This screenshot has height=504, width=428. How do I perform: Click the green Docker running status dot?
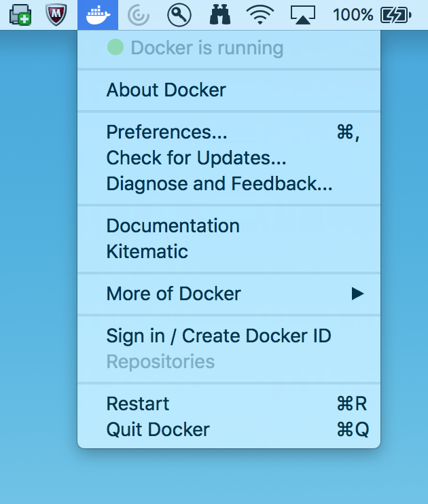[x=115, y=48]
